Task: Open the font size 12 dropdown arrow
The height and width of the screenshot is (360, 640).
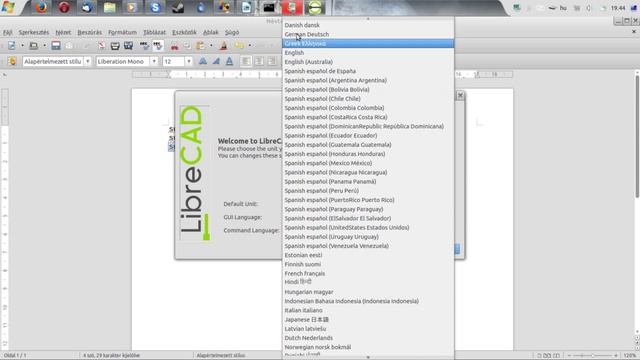Action: pyautogui.click(x=189, y=61)
